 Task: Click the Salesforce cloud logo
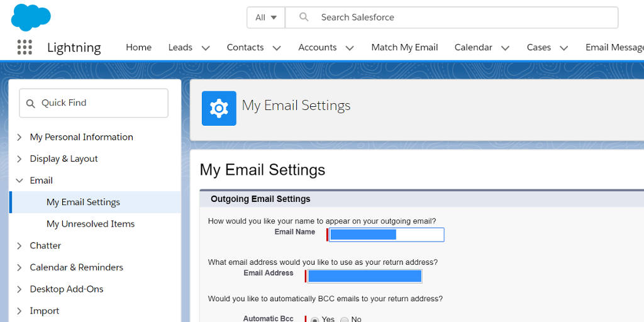coord(31,17)
